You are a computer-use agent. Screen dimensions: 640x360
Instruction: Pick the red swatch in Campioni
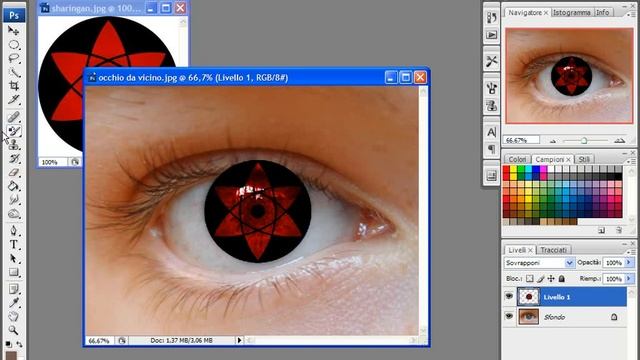(x=506, y=169)
